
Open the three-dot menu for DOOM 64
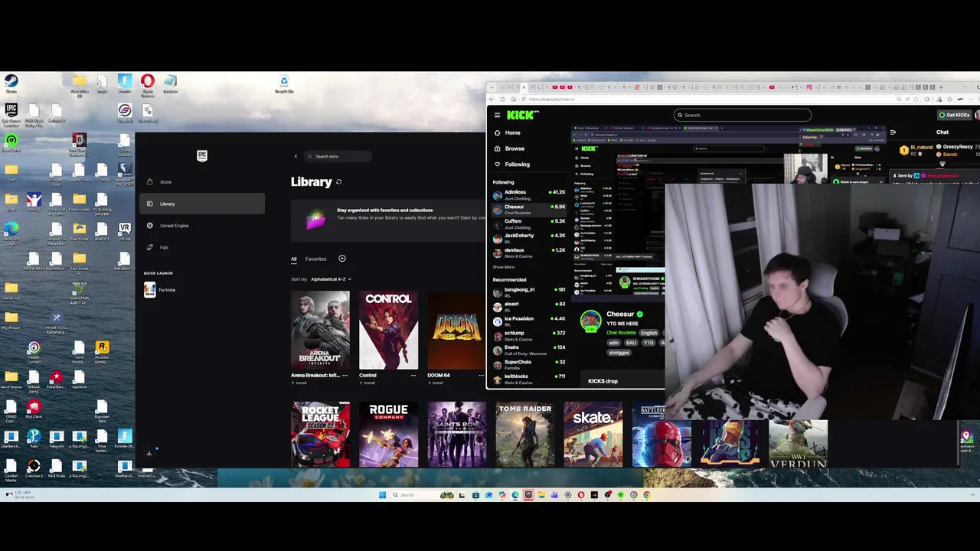pos(482,375)
